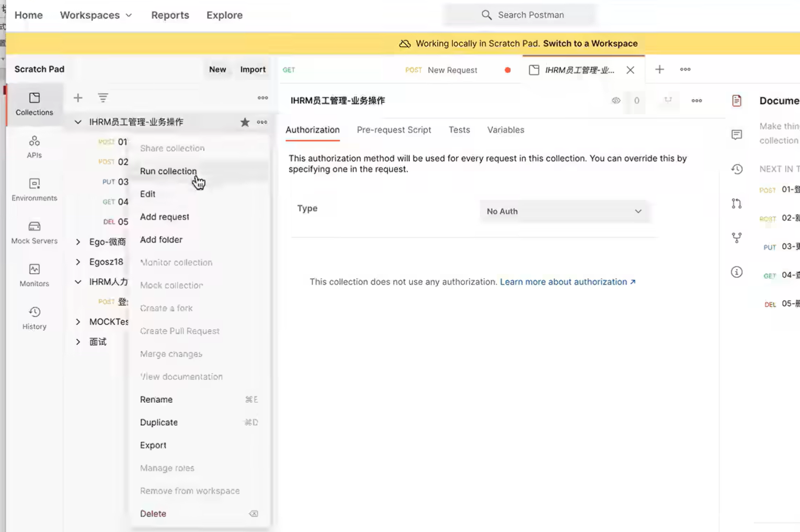Select the DEL 05 request in tree
The height and width of the screenshot is (532, 800).
115,222
